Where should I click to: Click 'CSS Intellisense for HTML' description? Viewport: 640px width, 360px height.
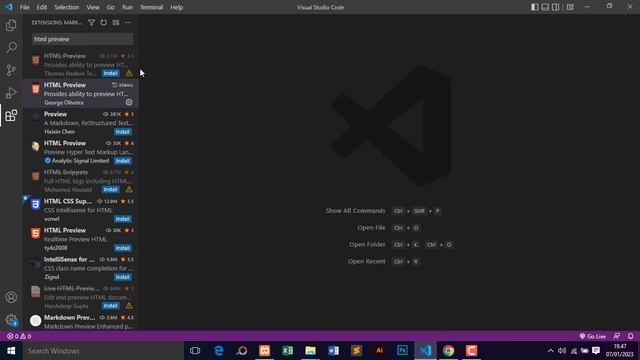pyautogui.click(x=78, y=210)
